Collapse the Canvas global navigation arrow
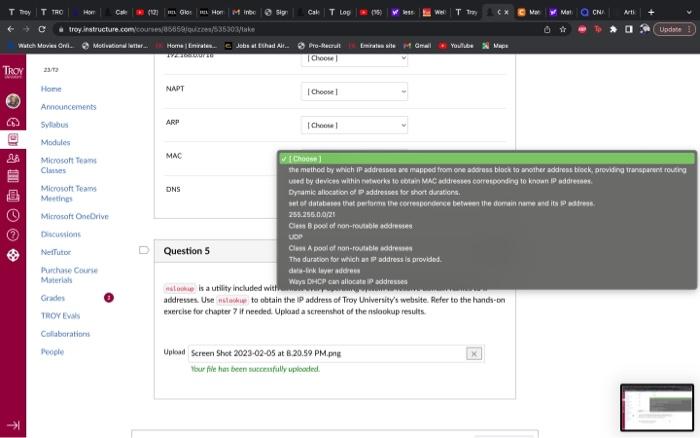The width and height of the screenshot is (700, 438). pos(13,425)
